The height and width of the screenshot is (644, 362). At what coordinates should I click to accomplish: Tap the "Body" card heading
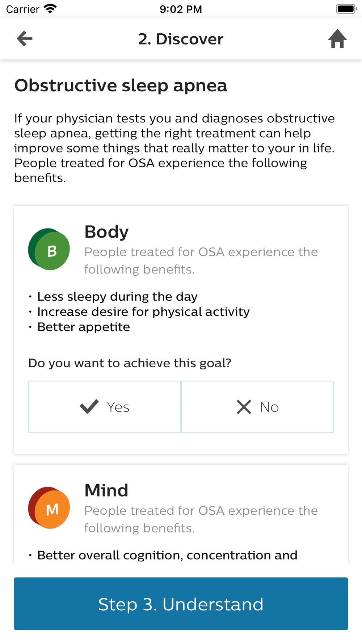pyautogui.click(x=106, y=232)
